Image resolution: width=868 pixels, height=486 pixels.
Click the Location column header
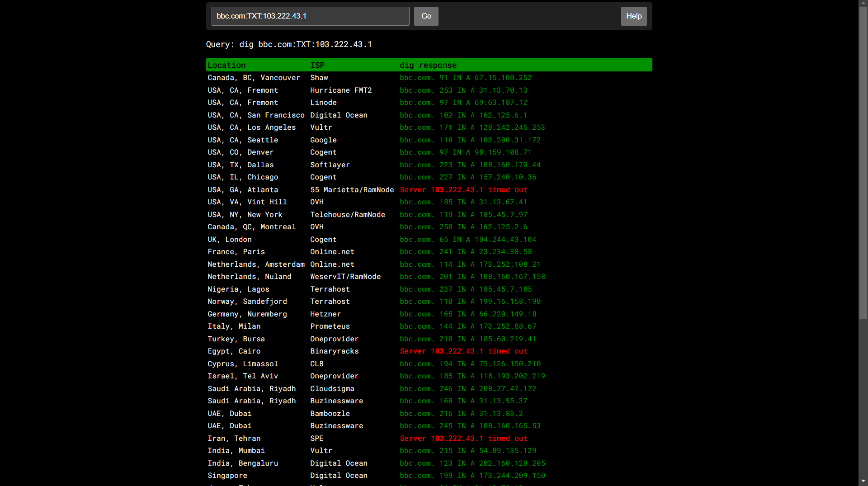tap(226, 65)
